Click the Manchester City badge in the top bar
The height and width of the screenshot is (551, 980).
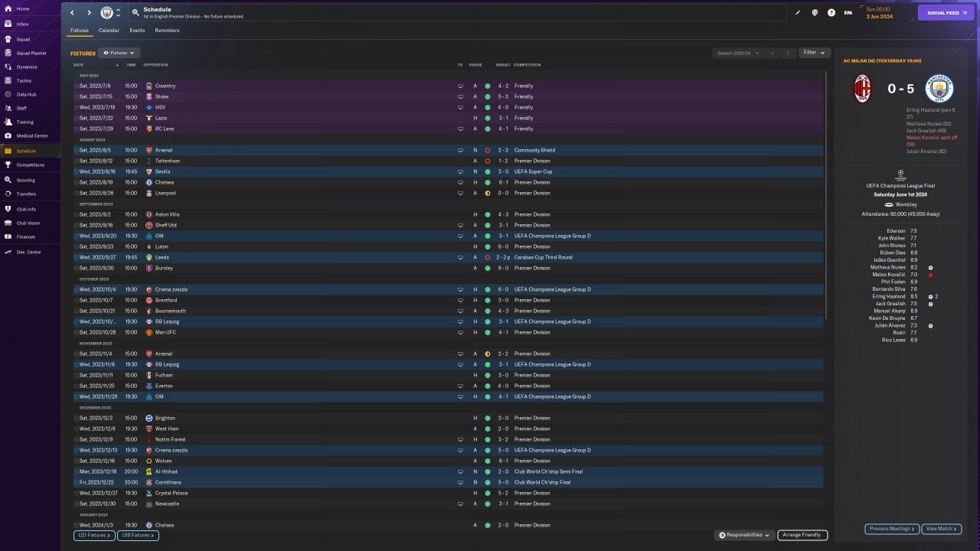point(106,13)
